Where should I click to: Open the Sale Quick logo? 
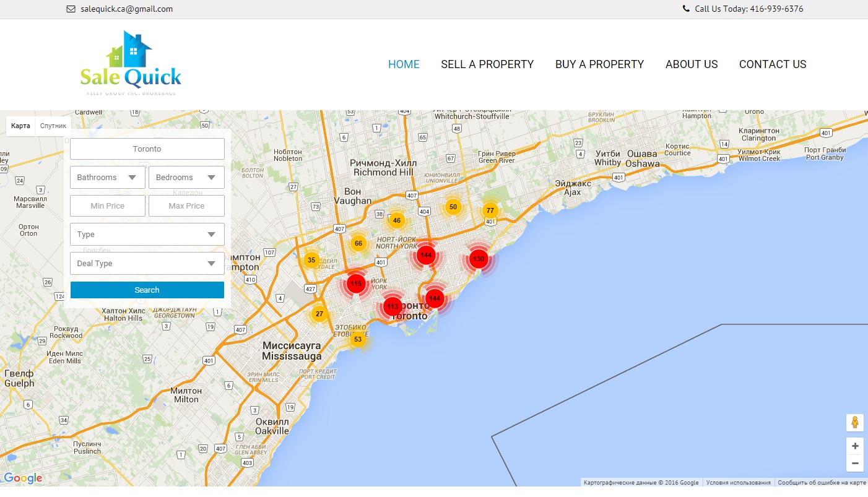(x=131, y=63)
